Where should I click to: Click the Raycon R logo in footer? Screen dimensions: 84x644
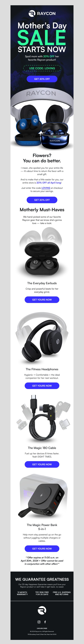(x=42, y=610)
